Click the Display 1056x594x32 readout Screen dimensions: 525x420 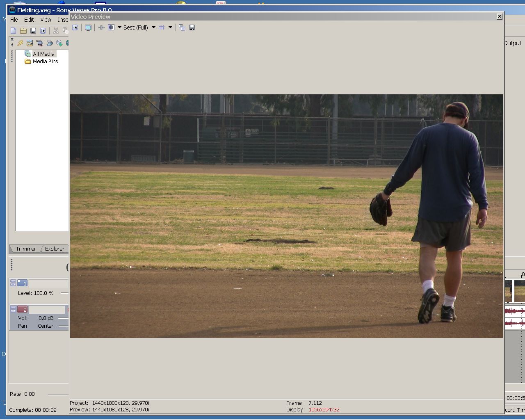pyautogui.click(x=313, y=410)
